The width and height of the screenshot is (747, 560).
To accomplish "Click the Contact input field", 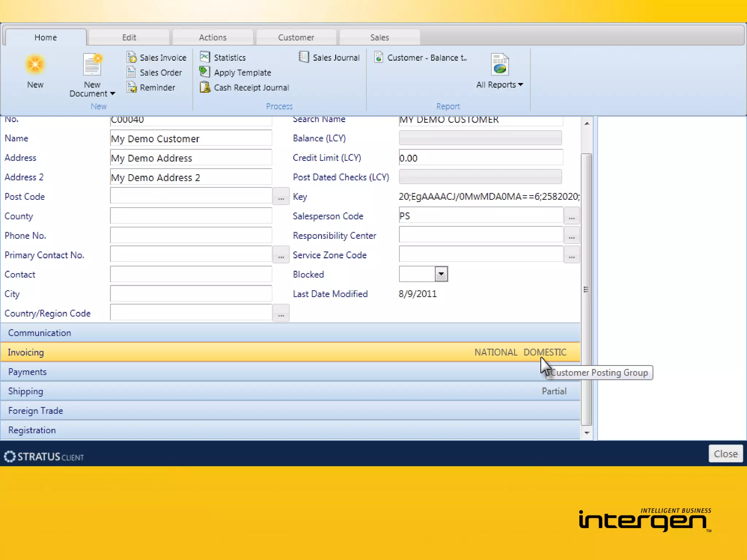I will point(191,274).
